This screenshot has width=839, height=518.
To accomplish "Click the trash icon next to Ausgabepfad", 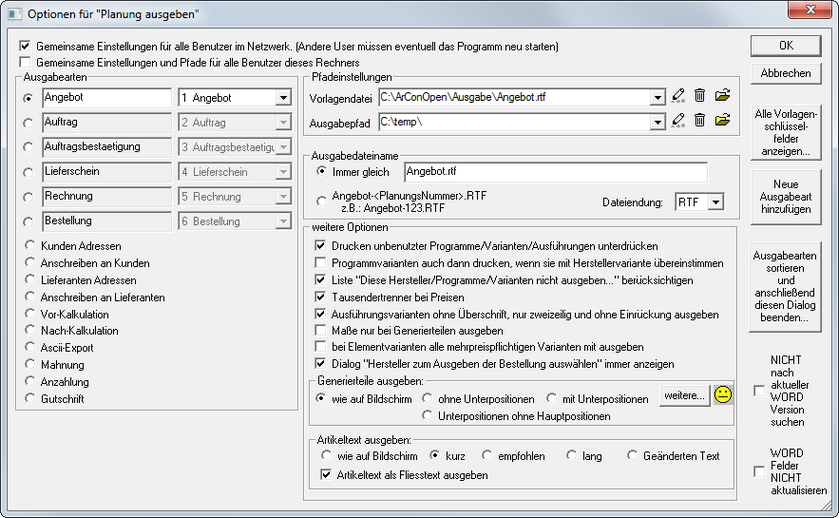I will (x=700, y=121).
